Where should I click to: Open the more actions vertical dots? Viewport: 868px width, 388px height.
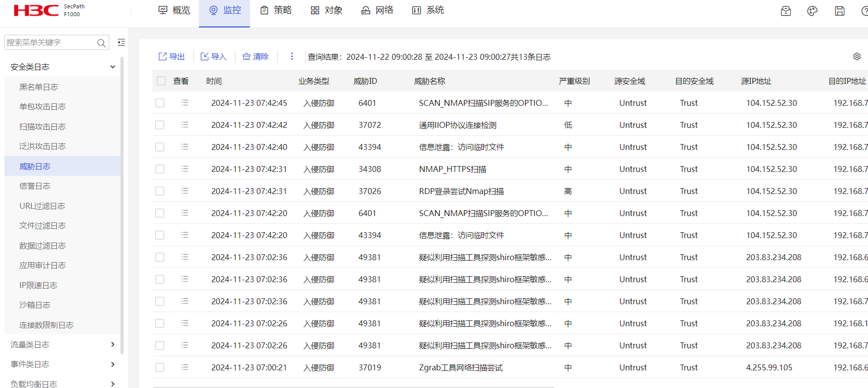click(292, 56)
